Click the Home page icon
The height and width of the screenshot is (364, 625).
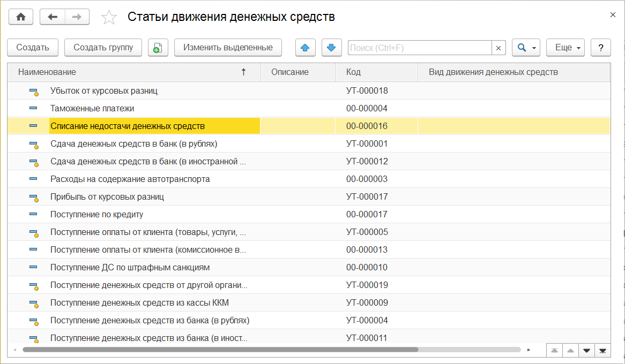tap(21, 17)
